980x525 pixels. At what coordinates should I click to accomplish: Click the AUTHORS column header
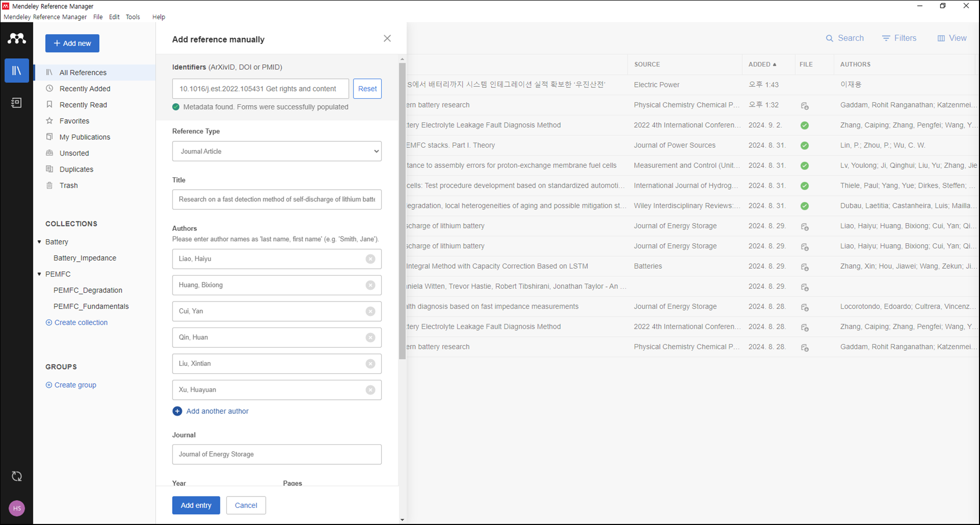[x=855, y=64]
